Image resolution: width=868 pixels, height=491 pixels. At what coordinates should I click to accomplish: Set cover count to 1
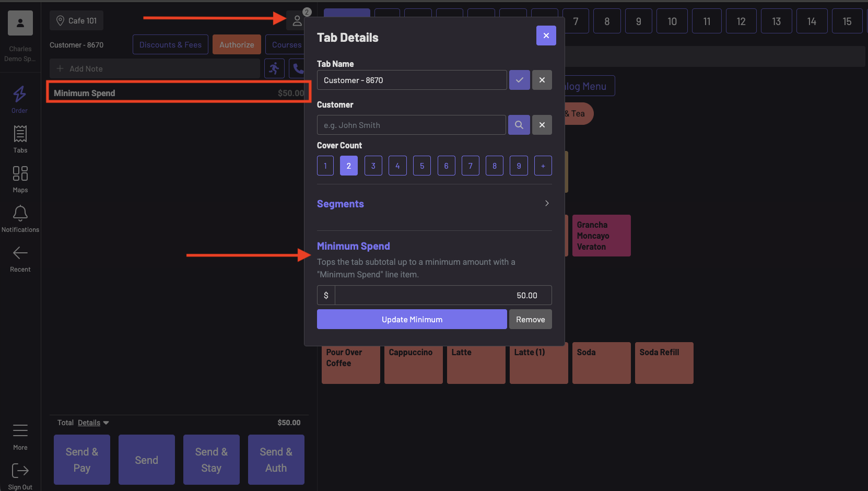pyautogui.click(x=325, y=166)
